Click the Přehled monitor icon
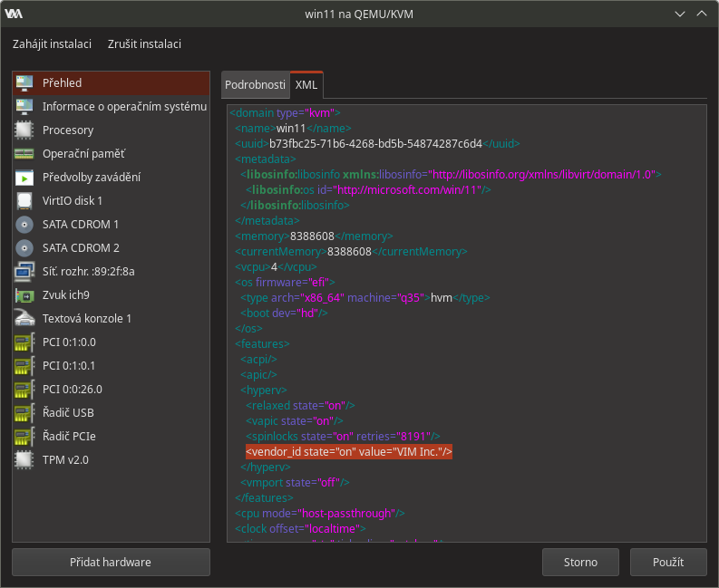Viewport: 719px width, 588px height. pos(24,83)
